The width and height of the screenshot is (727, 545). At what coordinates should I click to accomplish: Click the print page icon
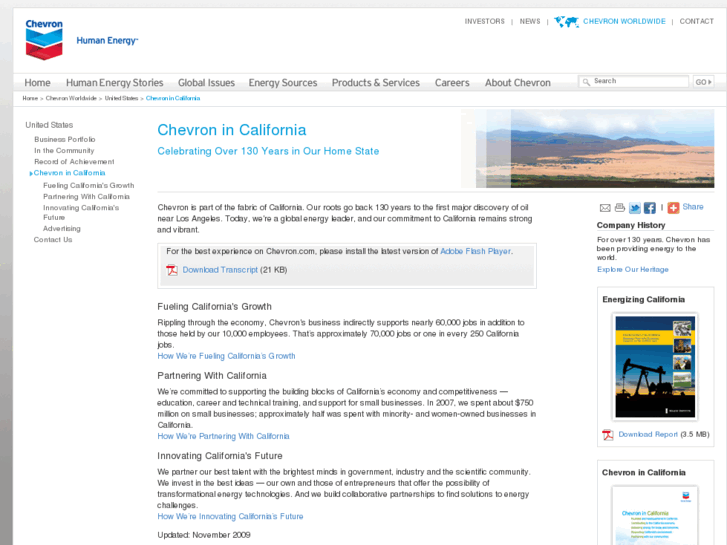(x=619, y=208)
